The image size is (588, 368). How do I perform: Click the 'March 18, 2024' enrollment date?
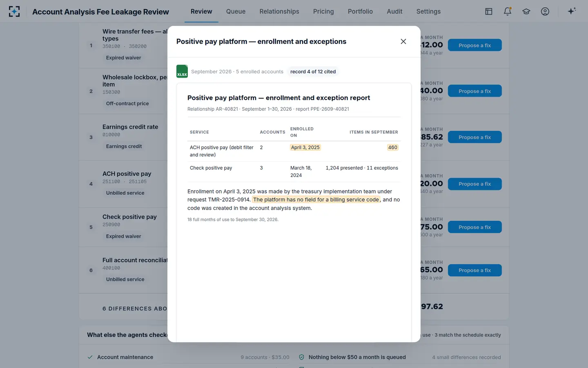[301, 171]
